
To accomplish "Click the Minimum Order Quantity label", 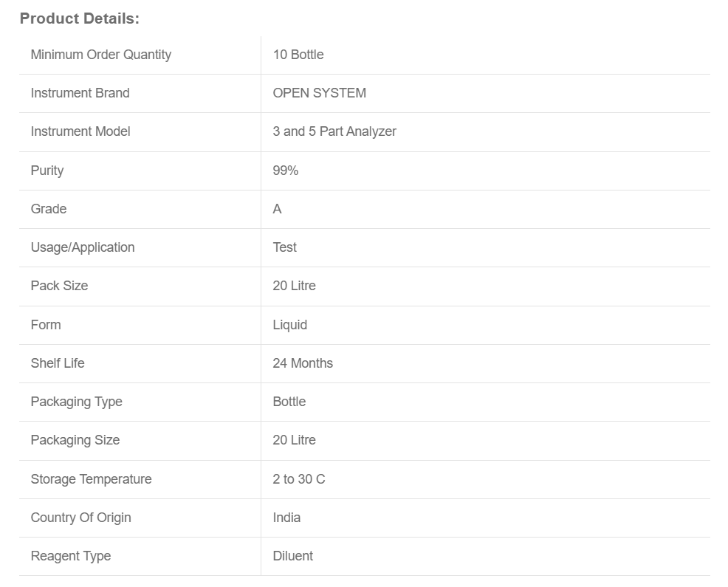I will (x=100, y=55).
